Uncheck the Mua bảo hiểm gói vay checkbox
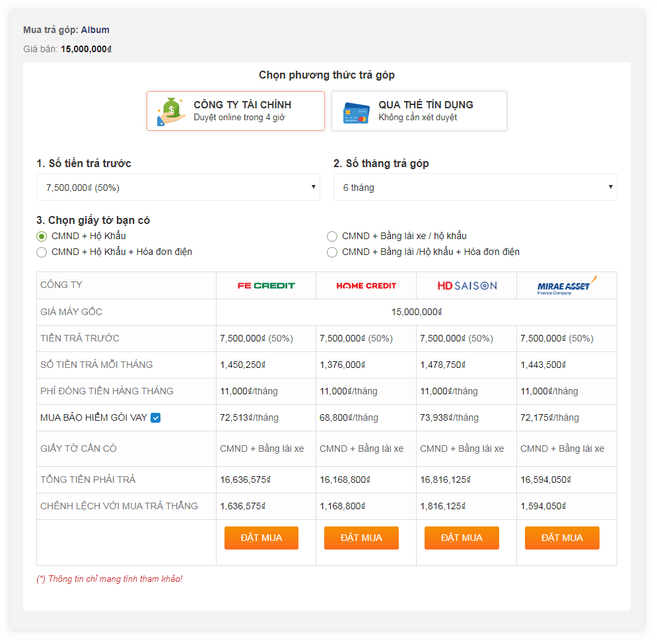The width and height of the screenshot is (657, 644). pyautogui.click(x=155, y=417)
